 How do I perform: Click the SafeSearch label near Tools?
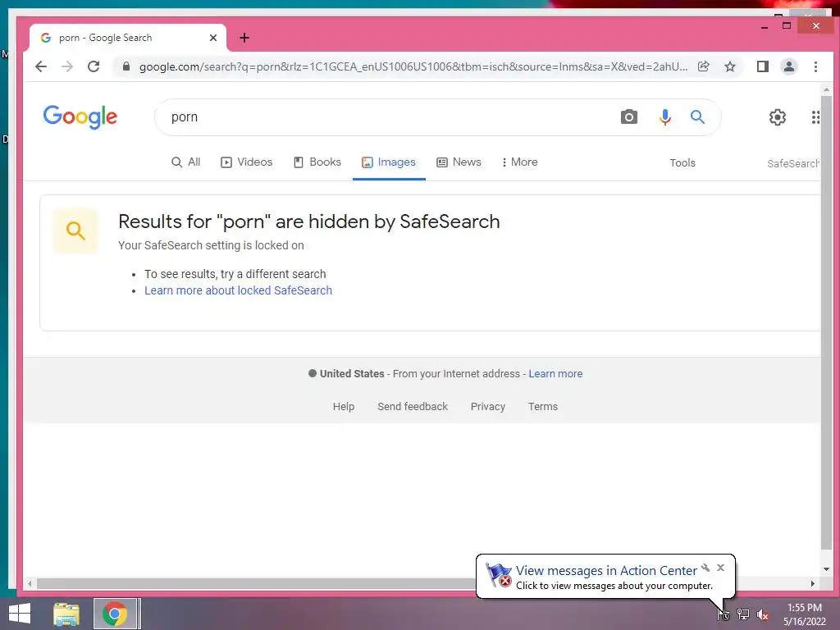click(x=793, y=163)
